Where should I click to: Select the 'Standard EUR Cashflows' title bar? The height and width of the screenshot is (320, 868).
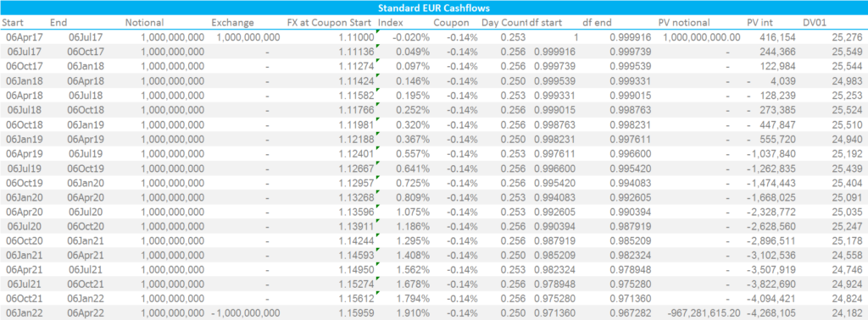(434, 8)
